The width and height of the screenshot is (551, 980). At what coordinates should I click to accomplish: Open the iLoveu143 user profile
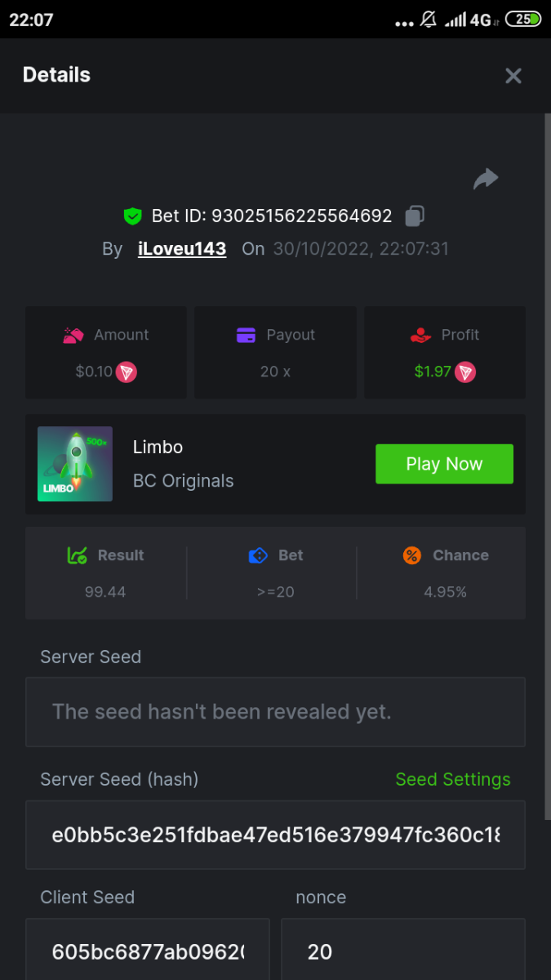pos(182,249)
